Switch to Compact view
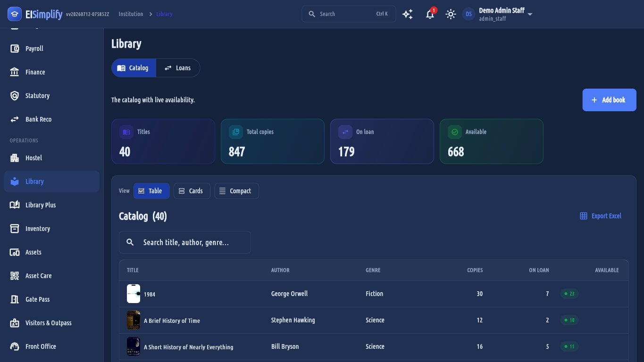This screenshot has height=362, width=644. 236,191
